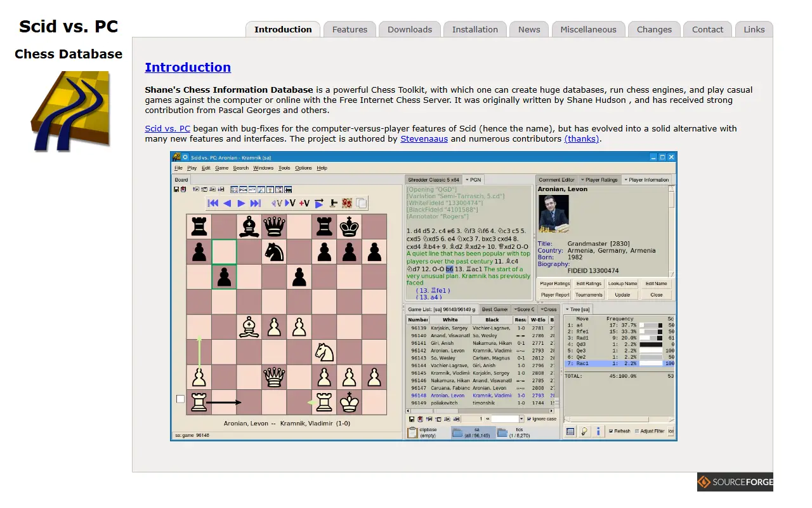
Task: Select the fics database folder icon
Action: [x=502, y=433]
